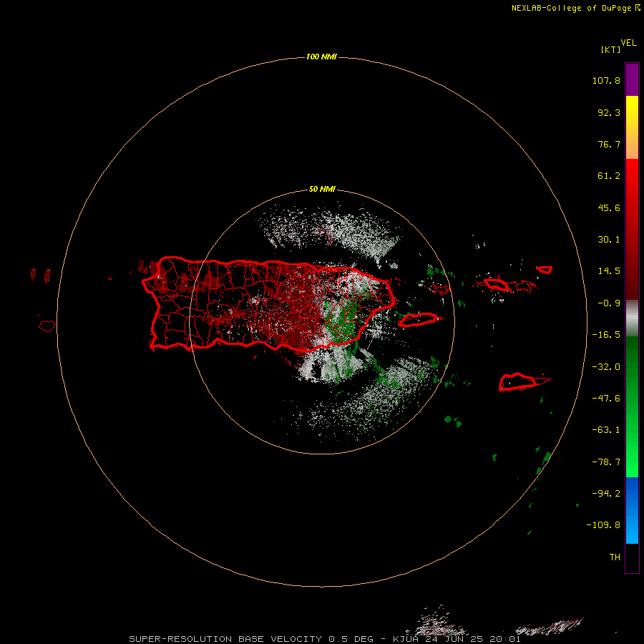Click the -109.8 velocity scale value
Screen dimensions: 644x644
(x=603, y=525)
